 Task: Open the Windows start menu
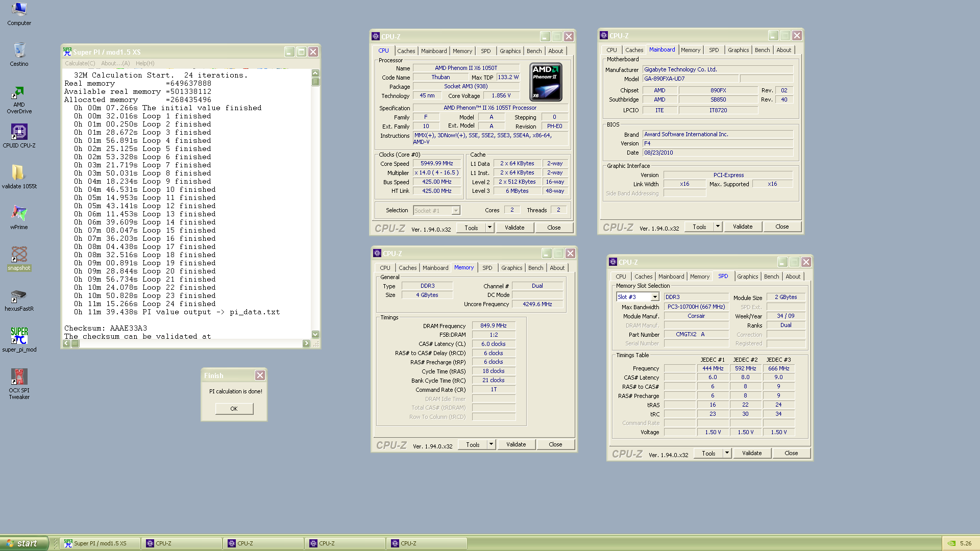point(24,543)
